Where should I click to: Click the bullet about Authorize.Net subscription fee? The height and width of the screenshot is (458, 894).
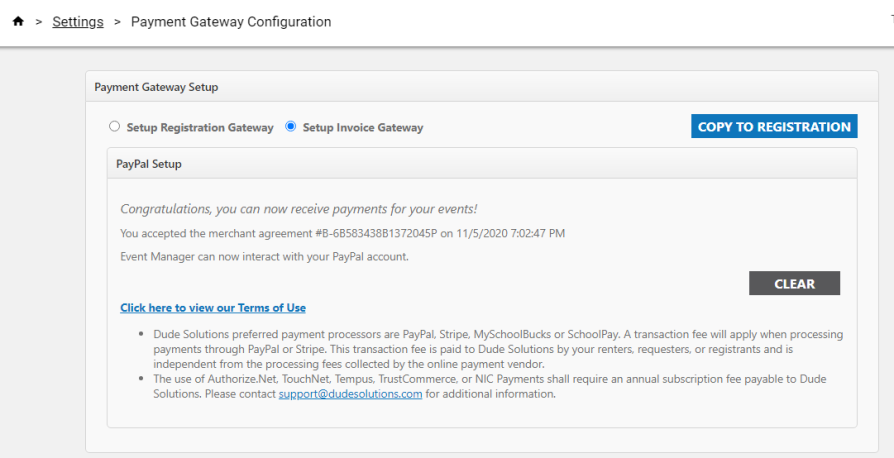[489, 387]
